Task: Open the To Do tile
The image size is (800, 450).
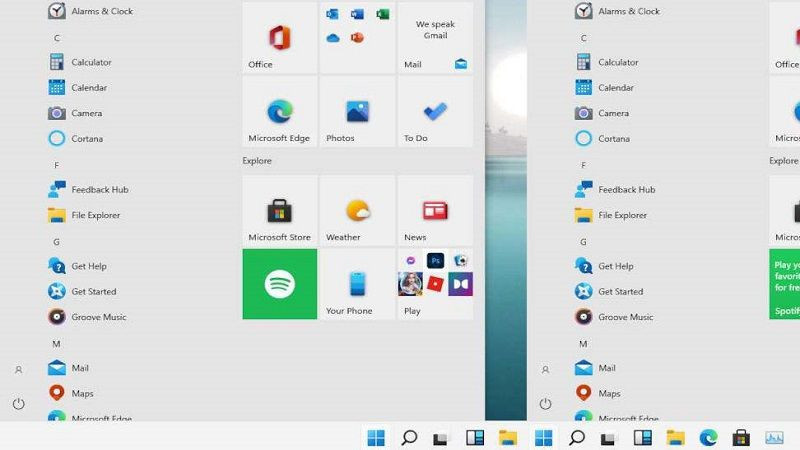Action: pyautogui.click(x=435, y=112)
